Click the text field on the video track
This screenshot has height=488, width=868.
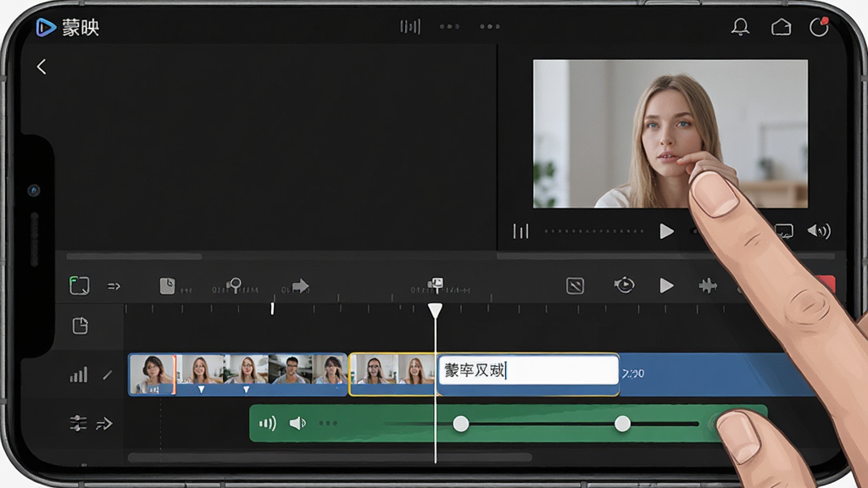(x=529, y=370)
